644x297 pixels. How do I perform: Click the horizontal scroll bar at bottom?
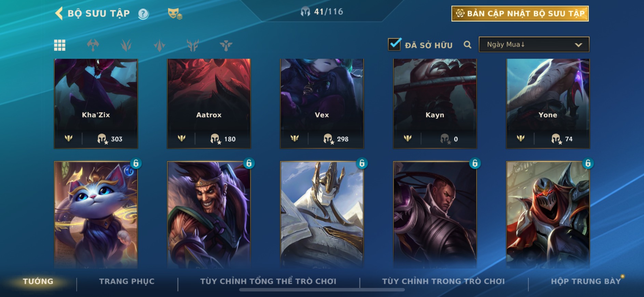coord(322,290)
